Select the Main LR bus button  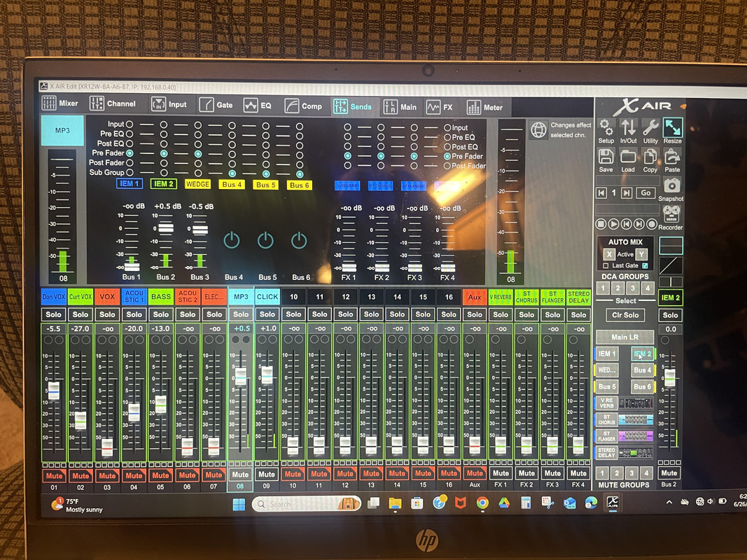coord(624,337)
